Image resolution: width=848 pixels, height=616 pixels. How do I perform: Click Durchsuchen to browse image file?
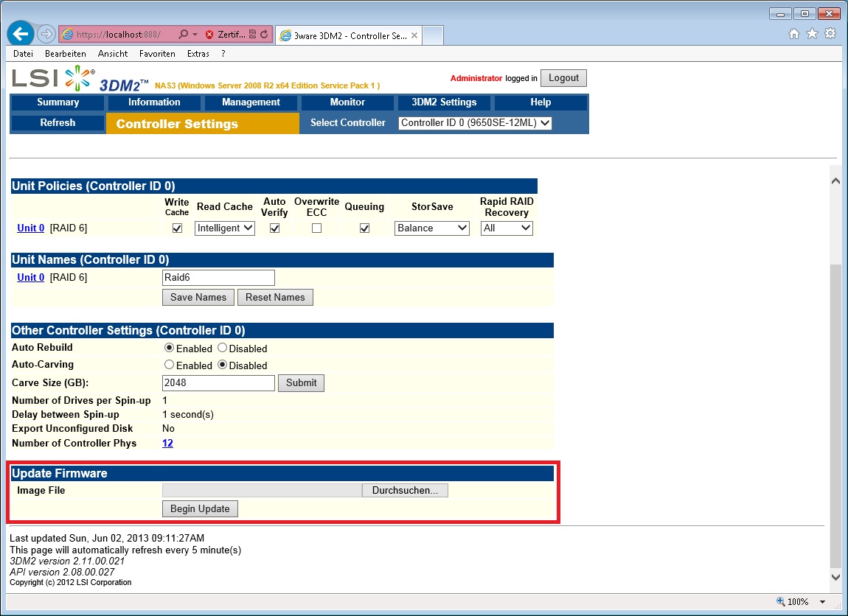[405, 490]
